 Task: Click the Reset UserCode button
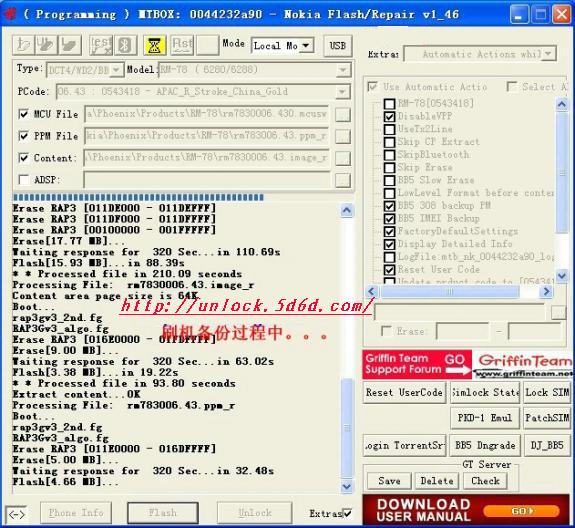click(x=404, y=393)
